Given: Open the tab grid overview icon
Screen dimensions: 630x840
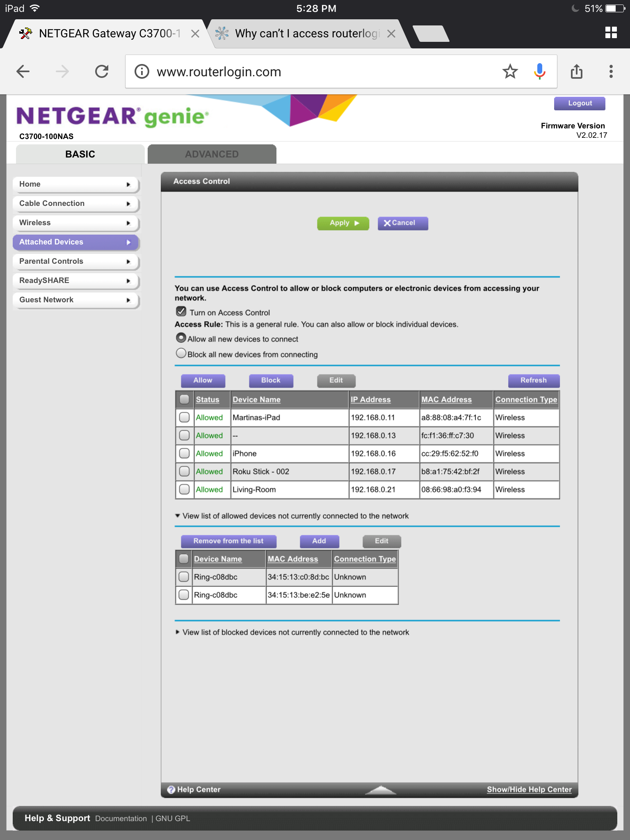Looking at the screenshot, I should point(611,33).
